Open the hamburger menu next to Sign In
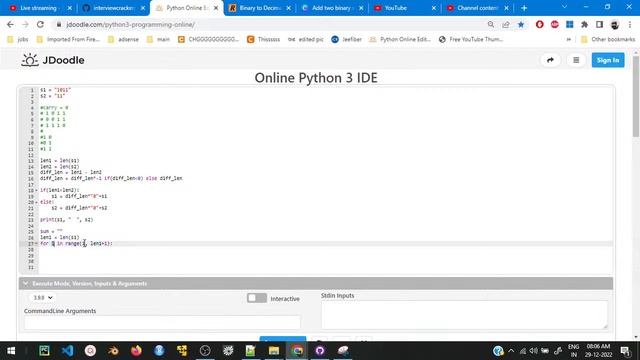 click(576, 60)
